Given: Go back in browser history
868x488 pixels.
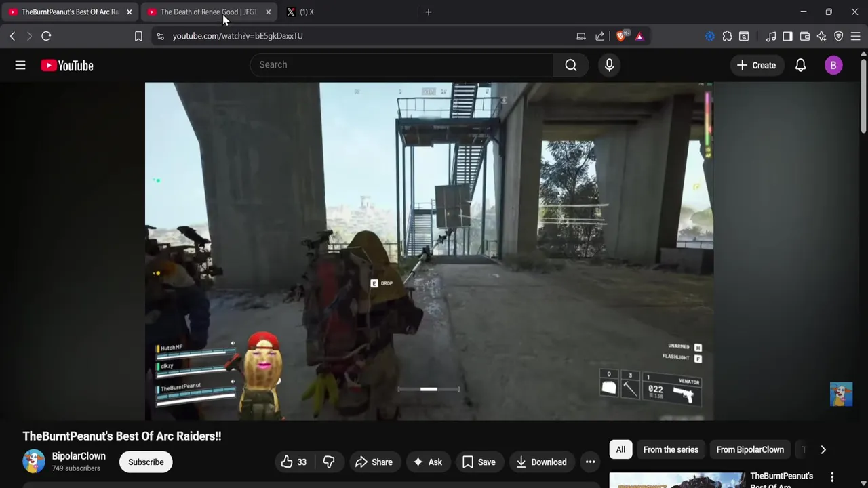Looking at the screenshot, I should (x=12, y=36).
